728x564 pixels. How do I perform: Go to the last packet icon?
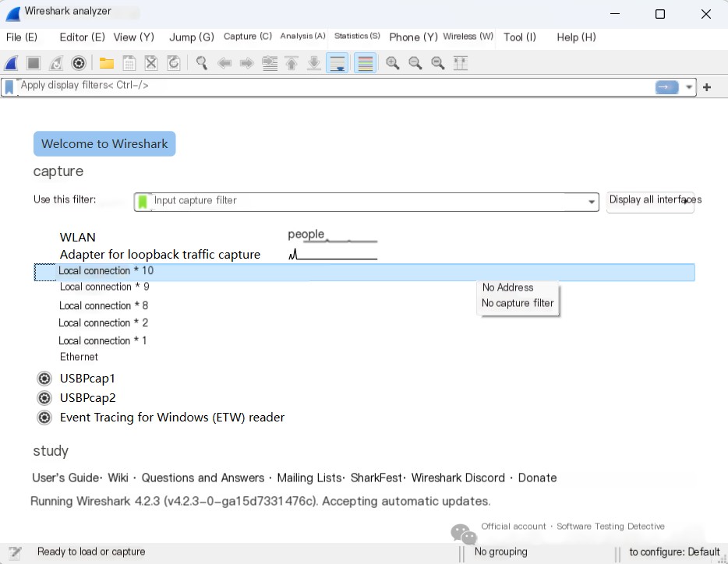314,62
